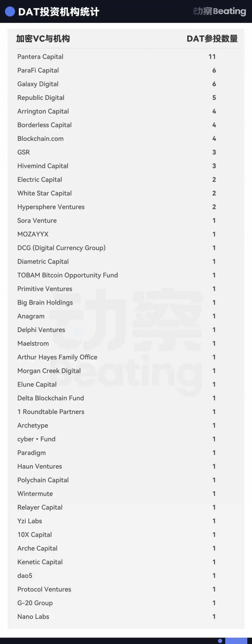Click the Yzi Labs entry
This screenshot has height=644, width=252.
pos(30,521)
